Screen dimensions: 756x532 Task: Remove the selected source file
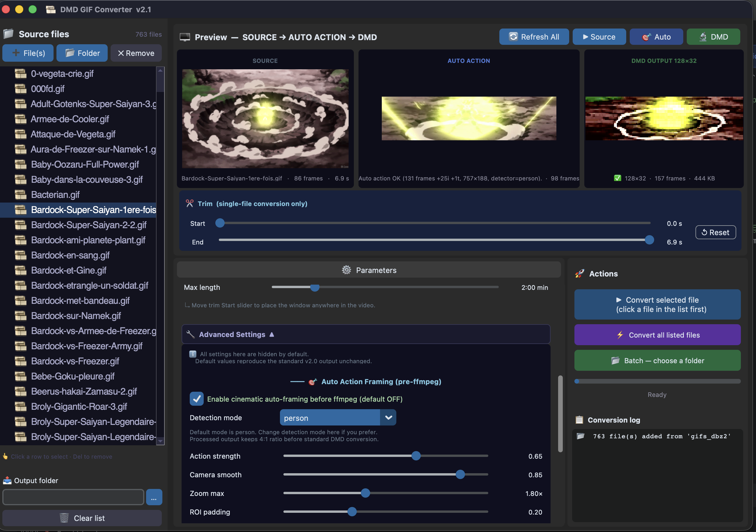[136, 53]
